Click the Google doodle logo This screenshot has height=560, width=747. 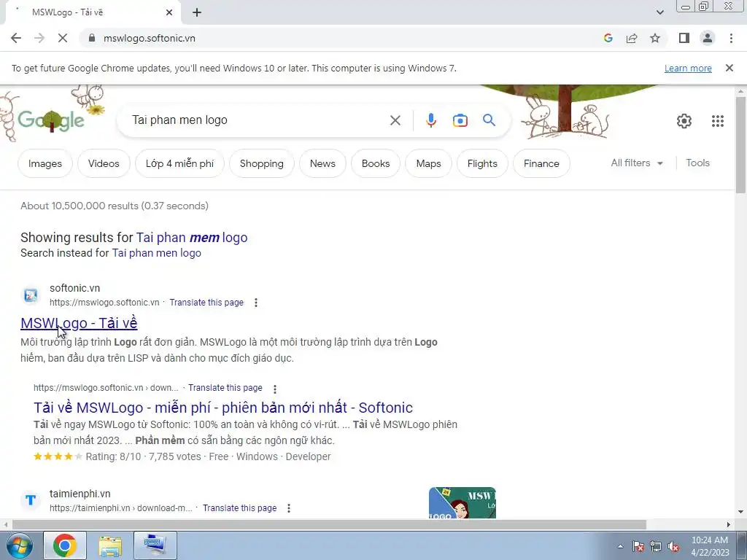pyautogui.click(x=51, y=120)
